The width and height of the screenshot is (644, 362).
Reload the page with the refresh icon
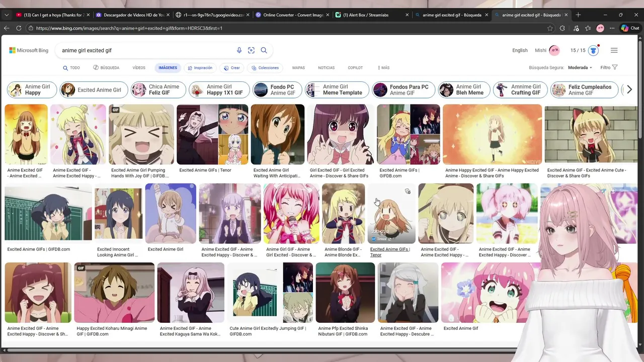[19, 28]
